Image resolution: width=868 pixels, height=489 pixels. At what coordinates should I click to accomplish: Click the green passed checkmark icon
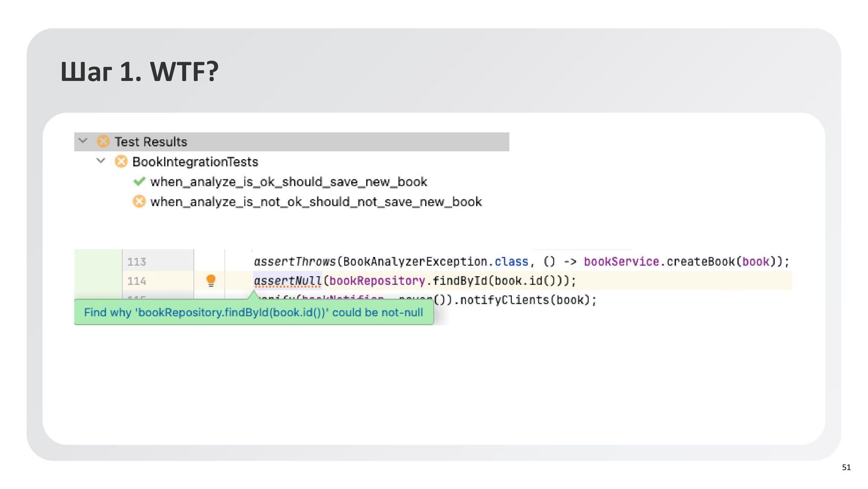[x=139, y=182]
